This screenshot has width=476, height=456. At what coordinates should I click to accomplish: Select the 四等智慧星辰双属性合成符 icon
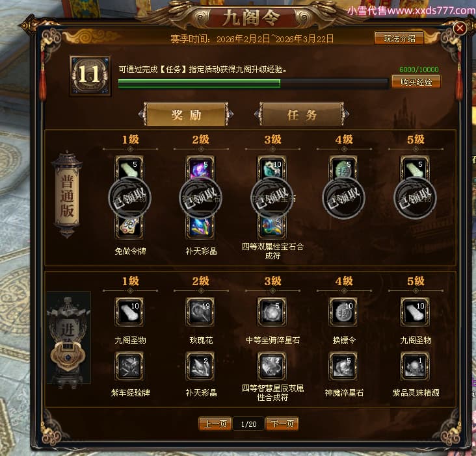(272, 366)
